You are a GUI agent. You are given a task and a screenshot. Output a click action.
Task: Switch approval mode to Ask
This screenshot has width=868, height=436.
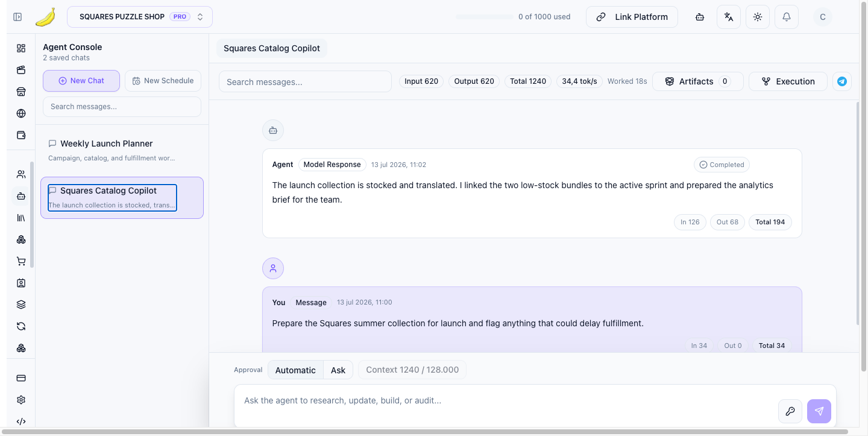point(338,370)
